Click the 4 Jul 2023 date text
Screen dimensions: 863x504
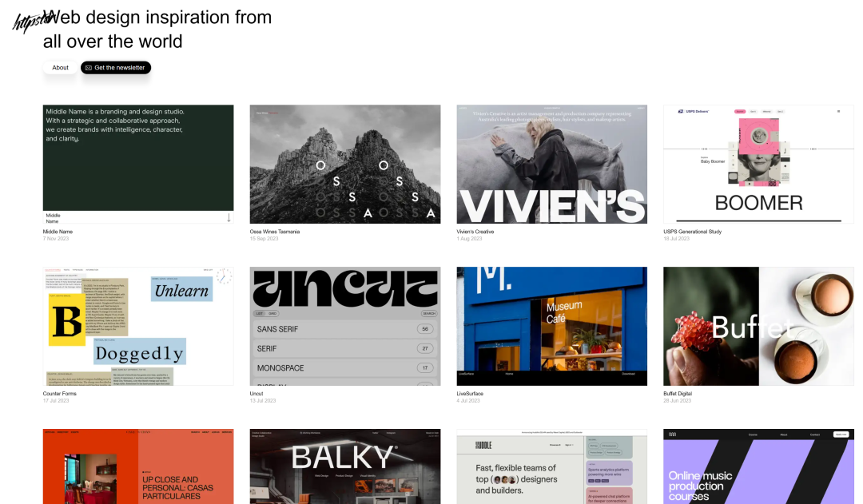(468, 400)
